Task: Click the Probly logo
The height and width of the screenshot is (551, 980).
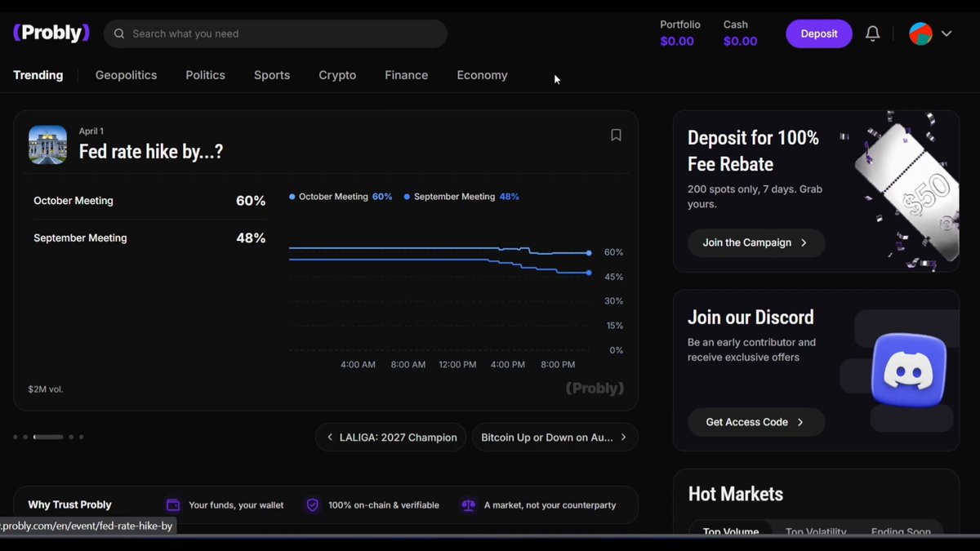Action: pyautogui.click(x=51, y=33)
